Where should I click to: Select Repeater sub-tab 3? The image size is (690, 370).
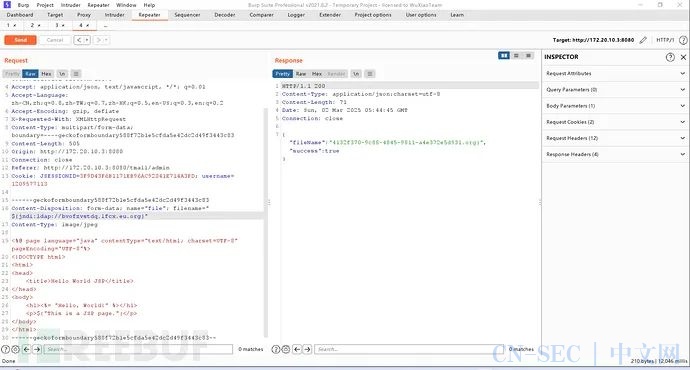[x=60, y=26]
